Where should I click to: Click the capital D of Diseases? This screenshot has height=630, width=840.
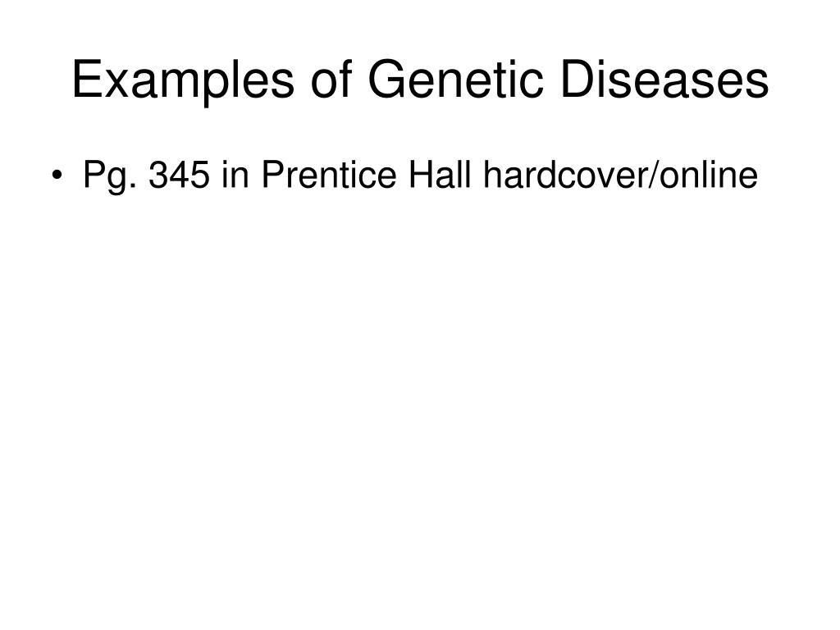click(578, 79)
